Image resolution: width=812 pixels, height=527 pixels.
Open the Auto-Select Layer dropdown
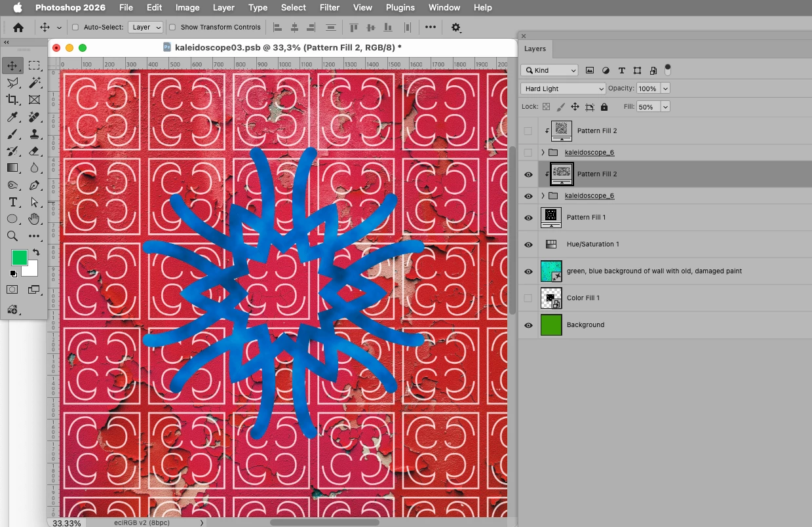(x=146, y=28)
